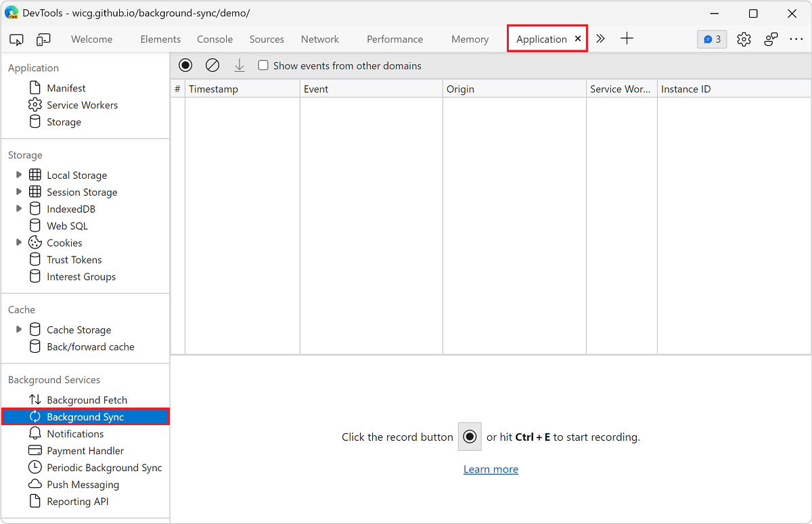This screenshot has width=812, height=524.
Task: Save recorded events to disk
Action: (240, 65)
